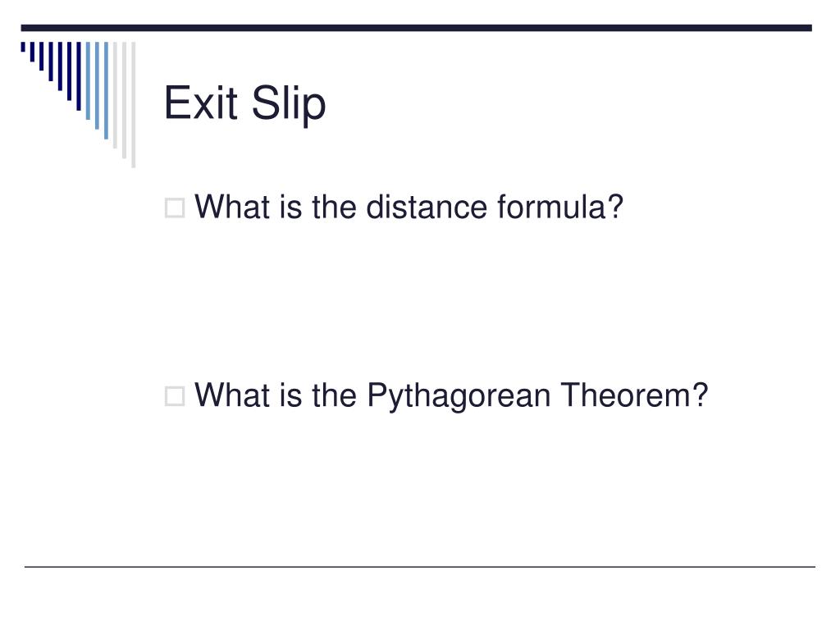Check the box beside the distance formula question
The height and width of the screenshot is (630, 840).
click(175, 208)
